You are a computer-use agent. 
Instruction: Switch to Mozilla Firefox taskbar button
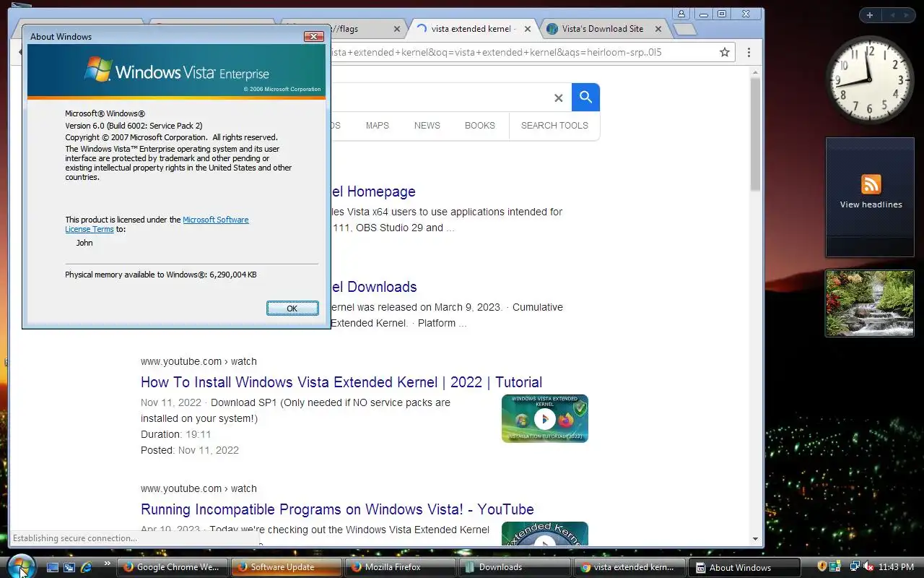tap(401, 567)
